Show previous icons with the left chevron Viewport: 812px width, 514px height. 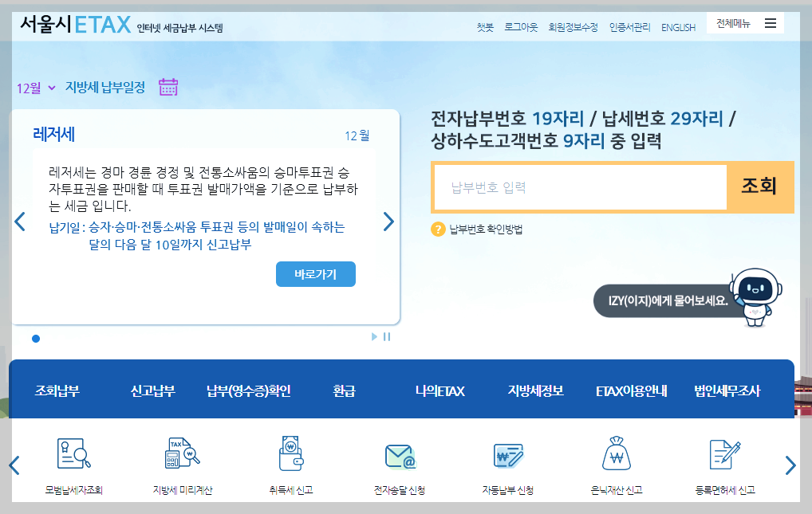point(13,465)
